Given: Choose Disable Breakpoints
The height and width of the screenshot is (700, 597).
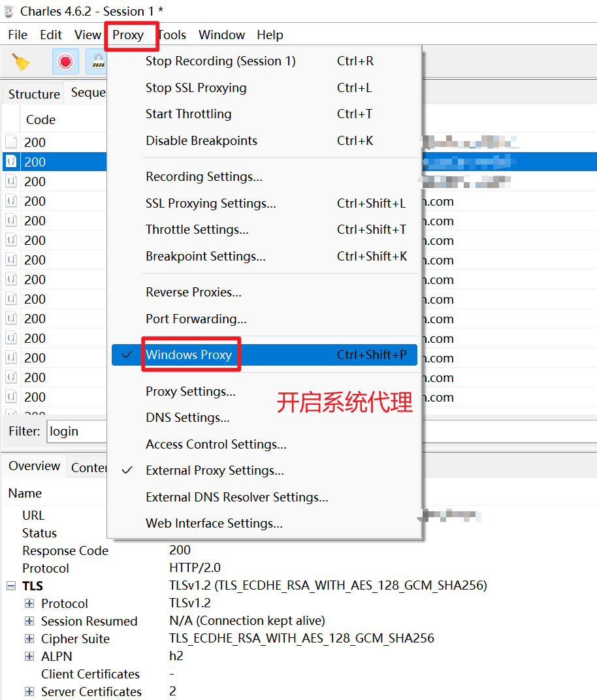Looking at the screenshot, I should (x=265, y=141).
